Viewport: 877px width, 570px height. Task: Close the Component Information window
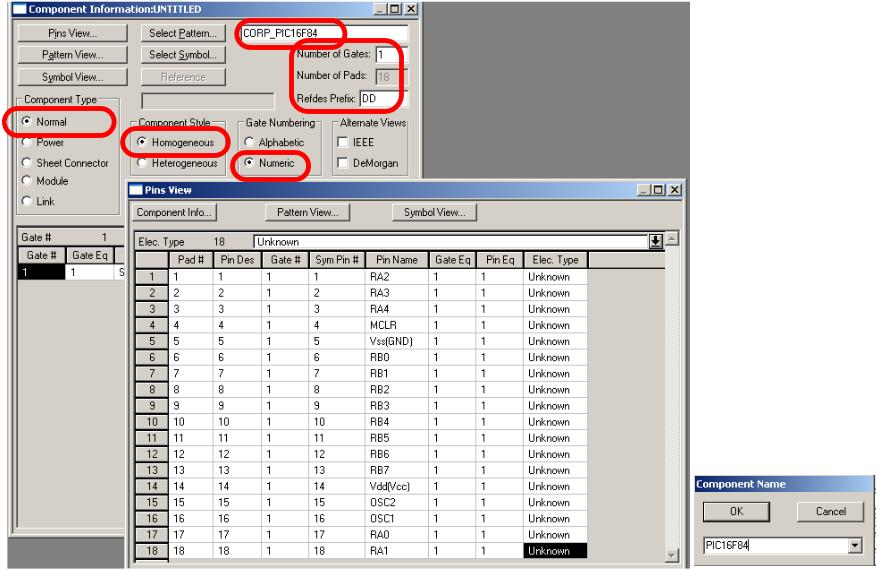(x=411, y=9)
